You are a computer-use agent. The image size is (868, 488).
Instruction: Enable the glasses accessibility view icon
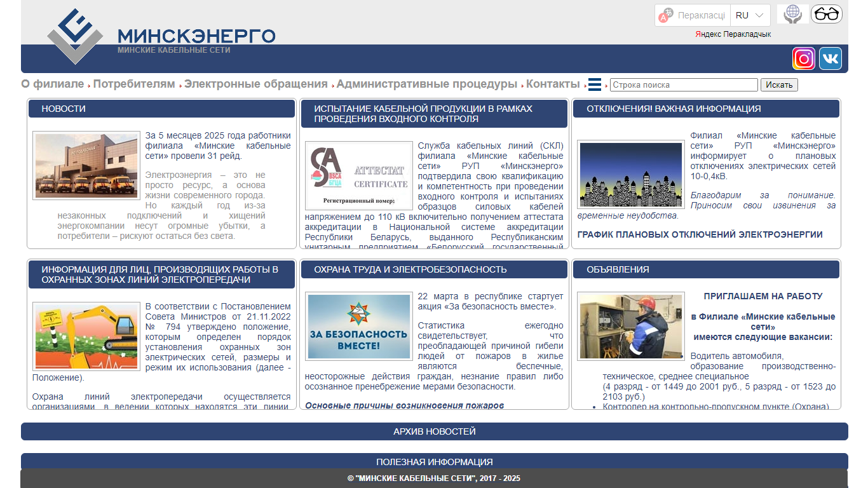coord(826,14)
